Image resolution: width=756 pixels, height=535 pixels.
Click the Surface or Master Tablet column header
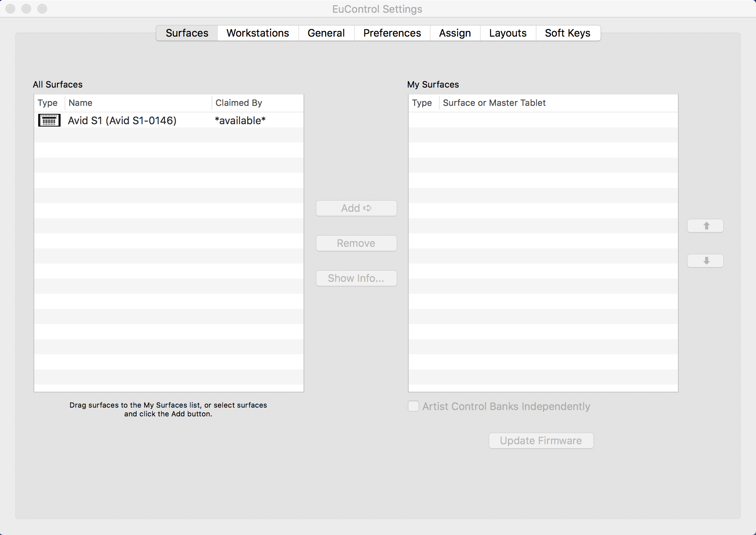[558, 103]
